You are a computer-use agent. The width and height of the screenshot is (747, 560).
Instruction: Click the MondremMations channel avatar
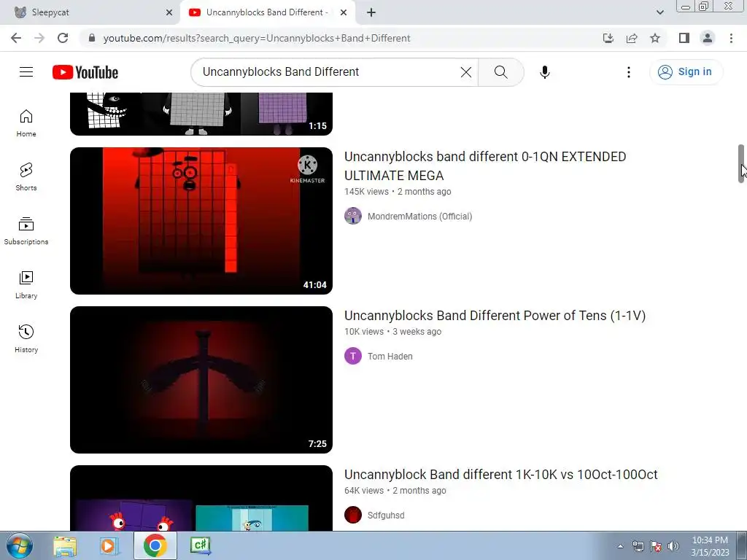[353, 216]
